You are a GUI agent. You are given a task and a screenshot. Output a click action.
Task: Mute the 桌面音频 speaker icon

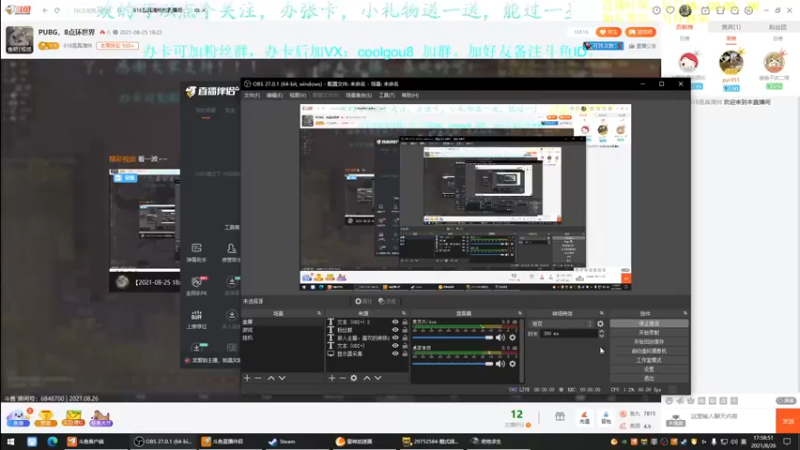[x=500, y=364]
